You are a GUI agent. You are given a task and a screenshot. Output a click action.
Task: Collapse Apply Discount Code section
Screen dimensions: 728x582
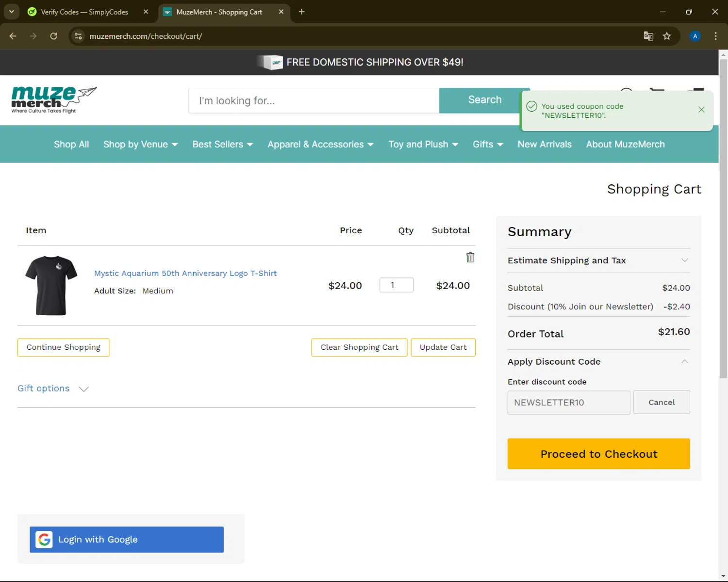598,362
